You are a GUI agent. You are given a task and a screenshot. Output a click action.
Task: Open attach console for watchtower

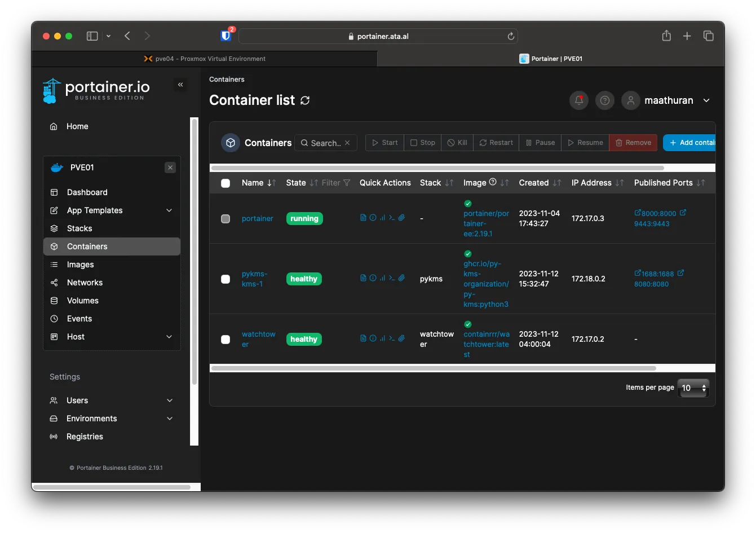(401, 338)
